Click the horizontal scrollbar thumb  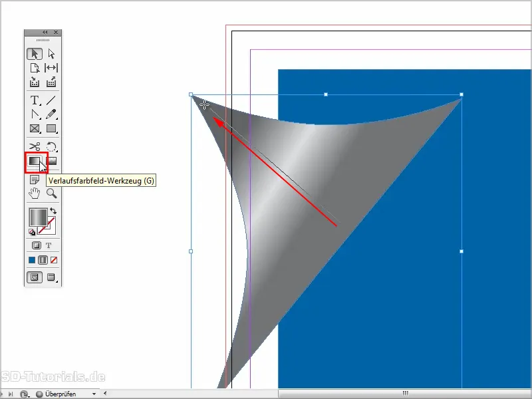(x=405, y=394)
